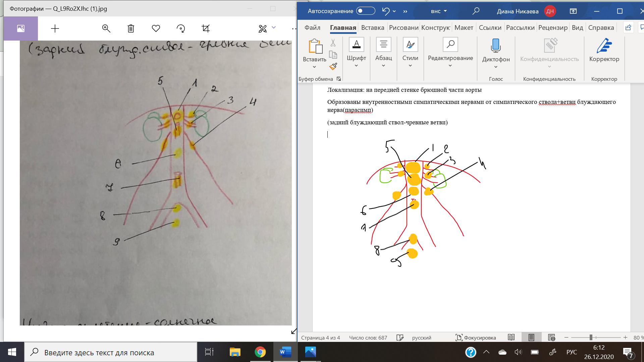
Task: Show hidden tray icons chevron
Action: pyautogui.click(x=486, y=352)
